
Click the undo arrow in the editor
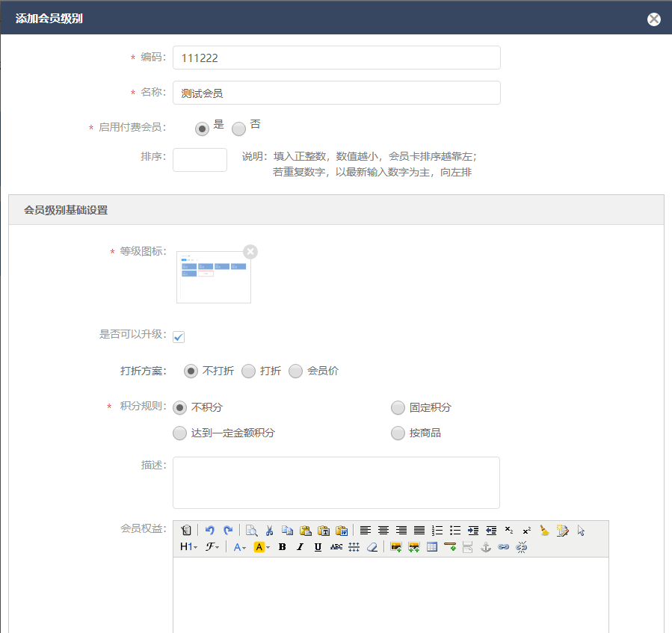point(209,531)
